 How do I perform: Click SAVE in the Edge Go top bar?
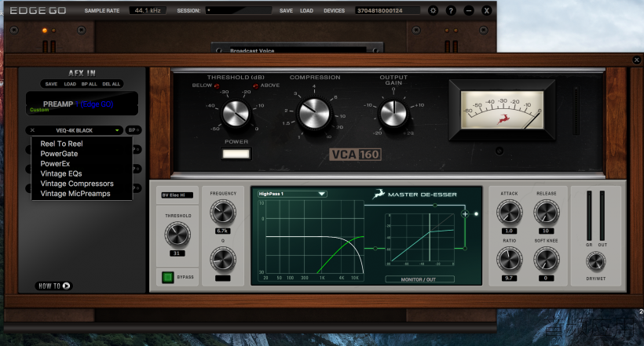pyautogui.click(x=286, y=11)
